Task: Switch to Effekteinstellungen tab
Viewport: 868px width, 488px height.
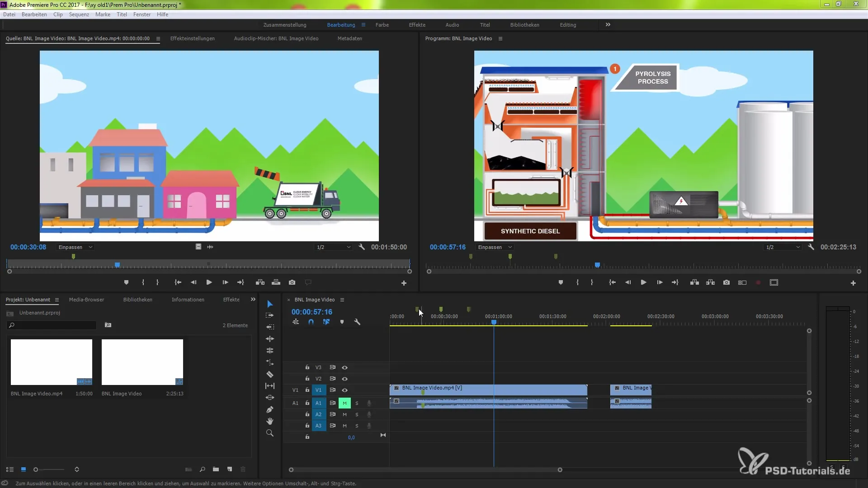Action: coord(193,38)
